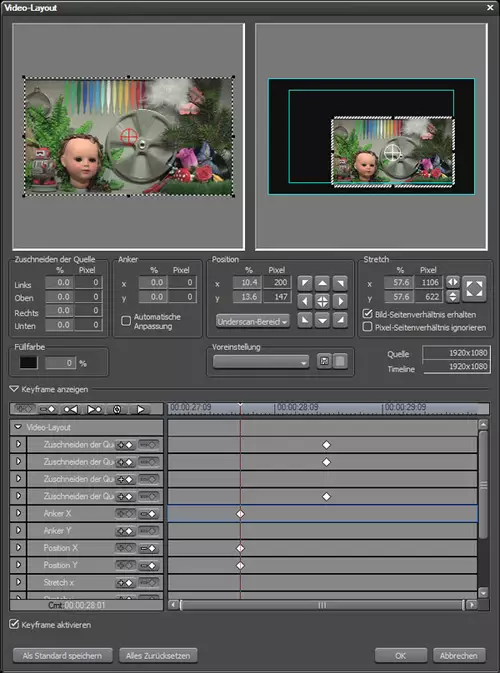Viewport: 500px width, 673px height.
Task: Expand the Position Y parameter row
Action: coord(18,565)
